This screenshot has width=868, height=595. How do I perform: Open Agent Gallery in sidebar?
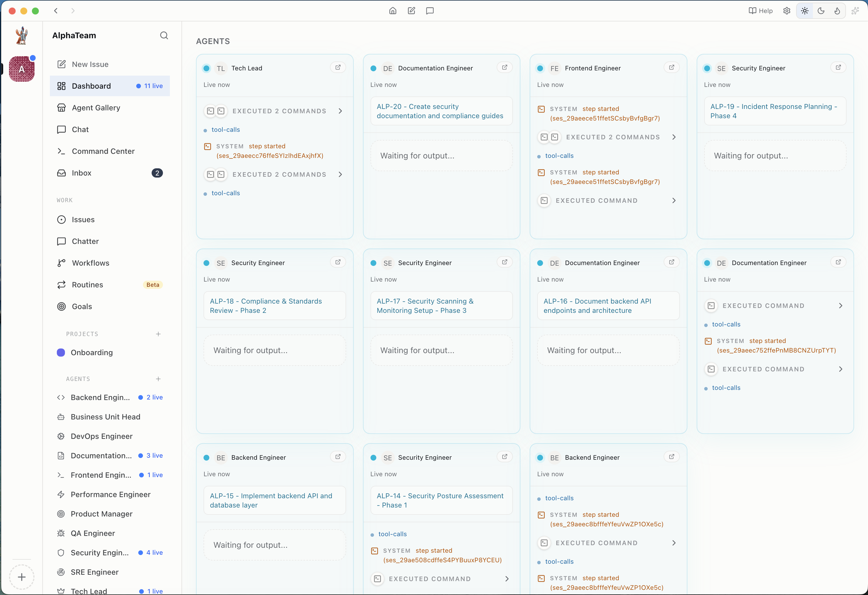96,108
